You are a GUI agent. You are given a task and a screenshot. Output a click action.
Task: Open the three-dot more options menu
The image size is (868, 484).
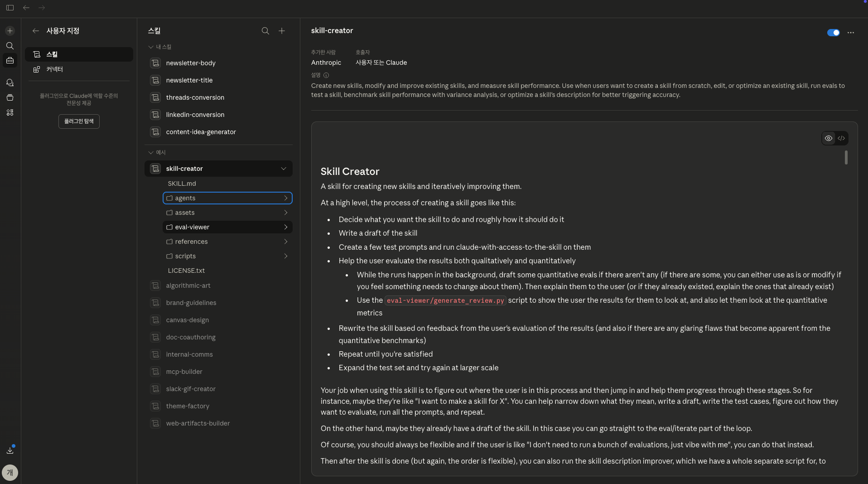850,33
